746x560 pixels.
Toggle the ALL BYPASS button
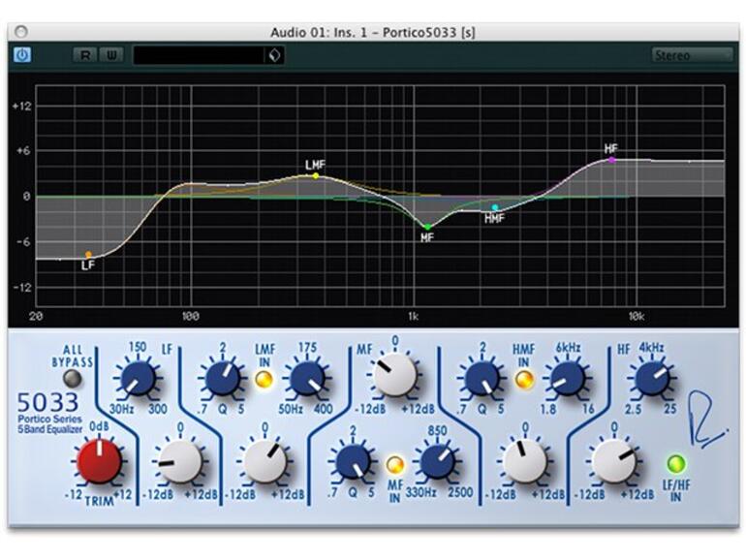pyautogui.click(x=73, y=379)
